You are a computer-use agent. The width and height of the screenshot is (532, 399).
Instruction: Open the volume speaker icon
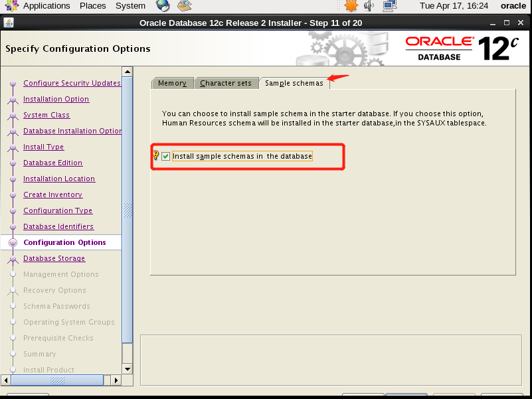click(369, 6)
